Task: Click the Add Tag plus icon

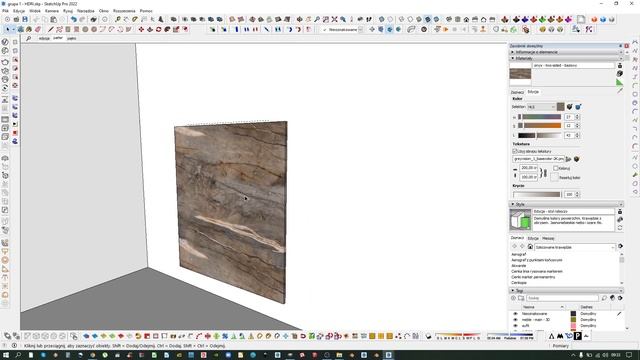Action: point(513,298)
